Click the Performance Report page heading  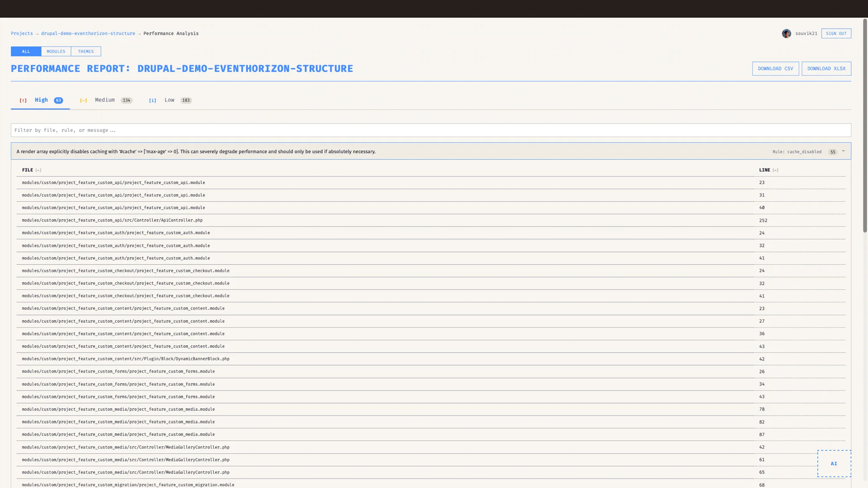click(x=182, y=69)
